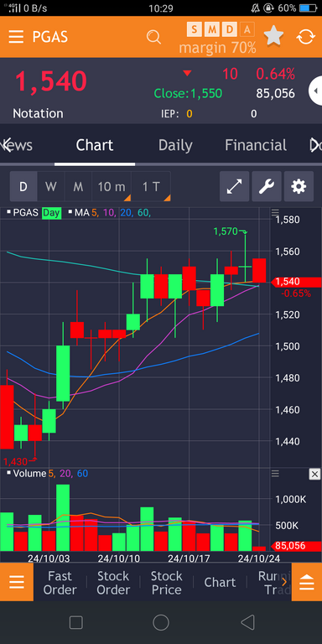
Task: Open Stock Price from bottom bar
Action: pos(166,583)
